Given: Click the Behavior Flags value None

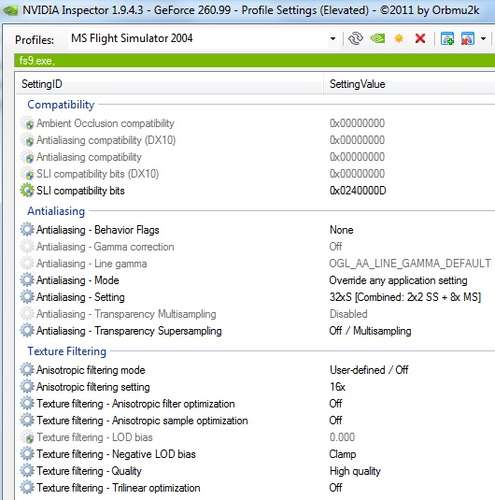Looking at the screenshot, I should pos(341,230).
